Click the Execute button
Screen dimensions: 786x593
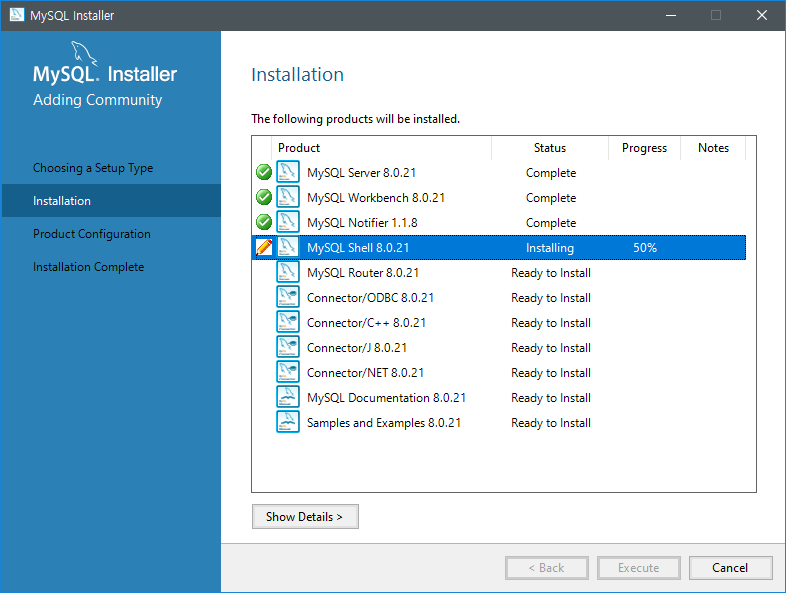click(x=639, y=568)
